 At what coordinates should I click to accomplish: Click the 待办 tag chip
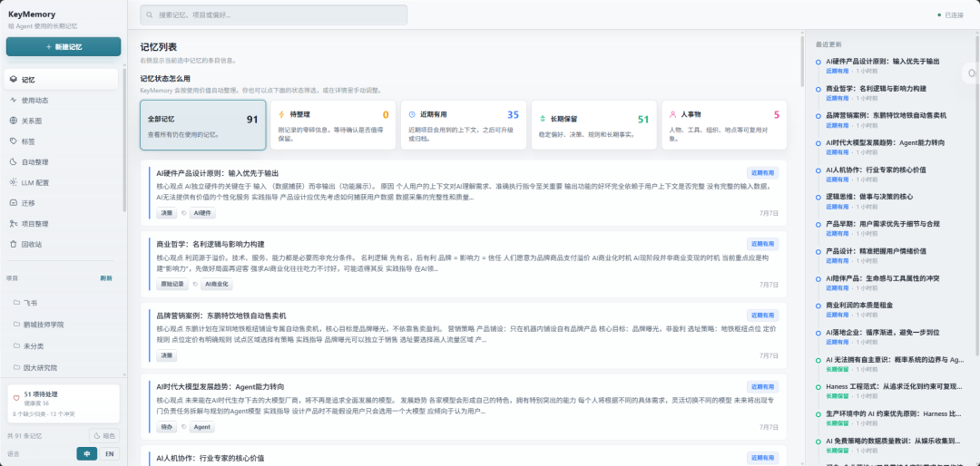166,427
